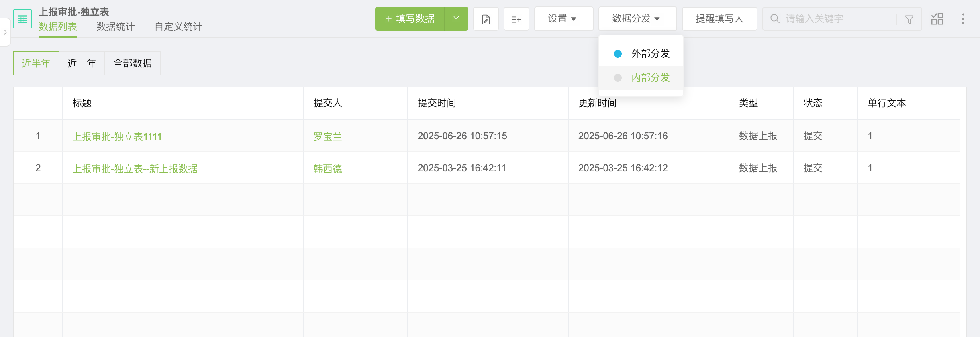The image size is (980, 337).
Task: Expand the collapsed left sidebar arrow
Action: tap(5, 32)
